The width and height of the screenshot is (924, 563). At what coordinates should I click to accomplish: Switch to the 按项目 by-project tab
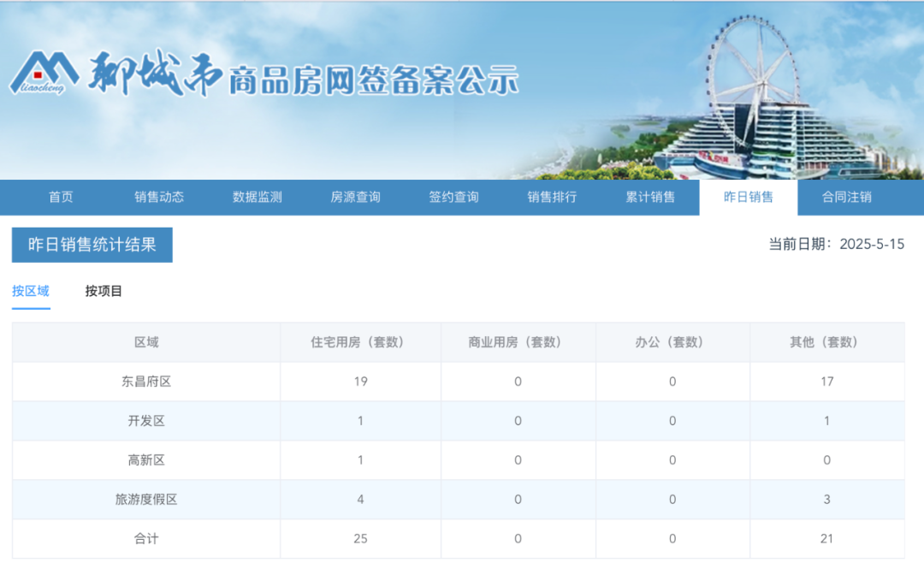pos(102,291)
